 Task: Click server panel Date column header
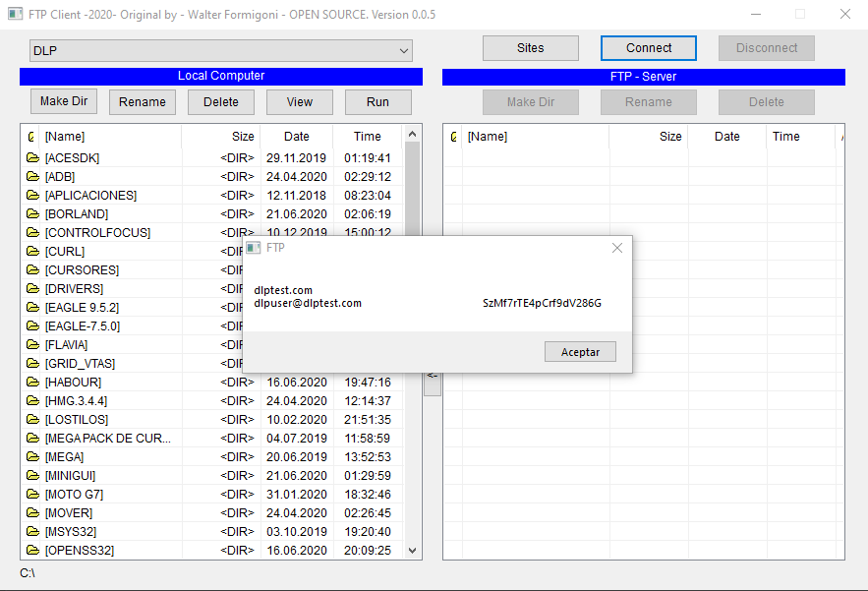pos(726,137)
